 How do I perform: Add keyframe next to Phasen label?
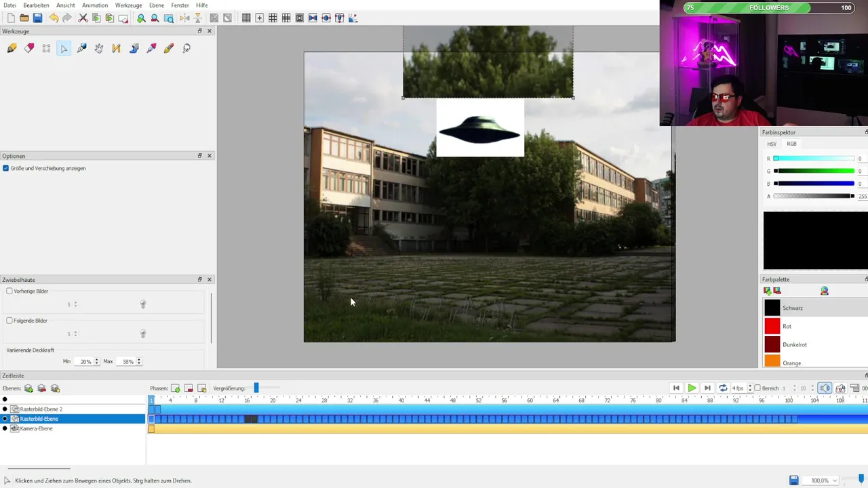(176, 388)
